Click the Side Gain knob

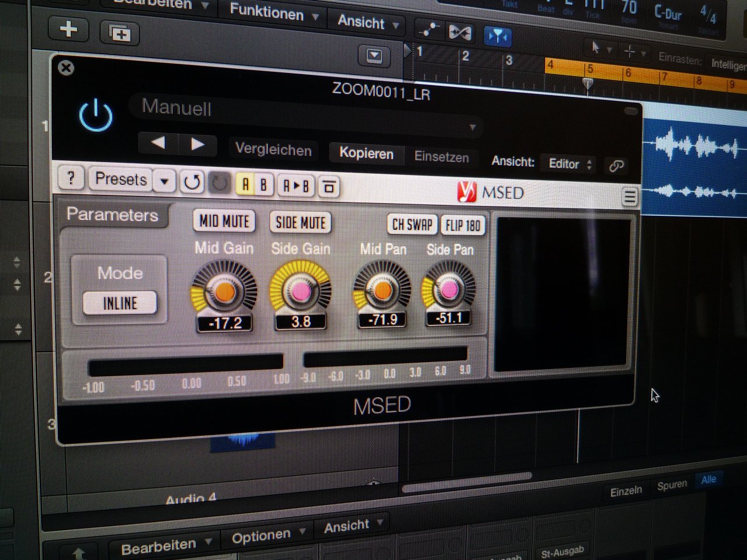click(x=300, y=290)
